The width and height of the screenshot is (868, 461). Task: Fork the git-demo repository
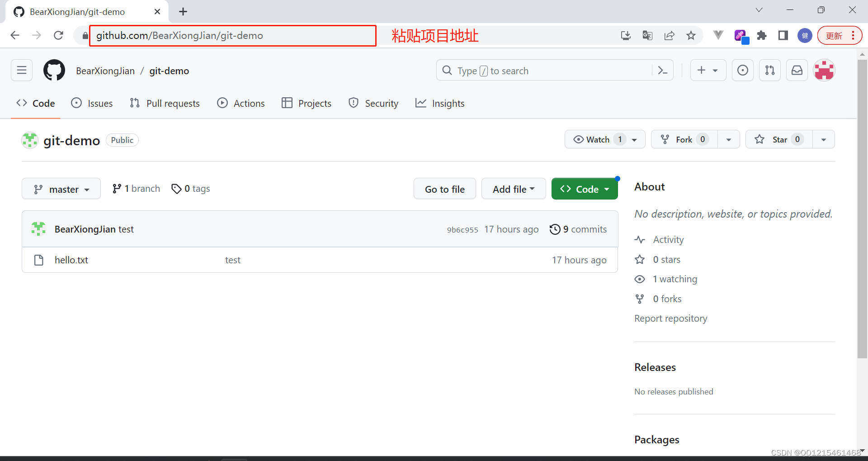click(684, 139)
